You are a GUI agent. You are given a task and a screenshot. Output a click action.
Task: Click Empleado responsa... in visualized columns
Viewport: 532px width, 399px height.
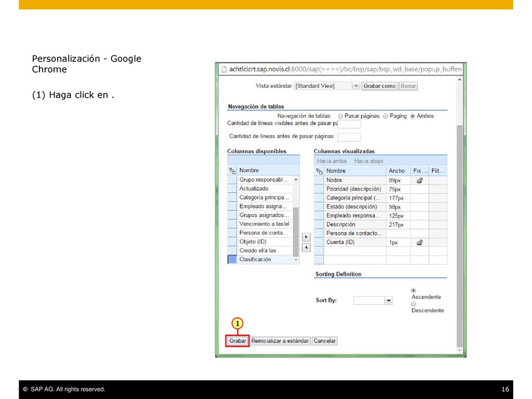pyautogui.click(x=353, y=216)
